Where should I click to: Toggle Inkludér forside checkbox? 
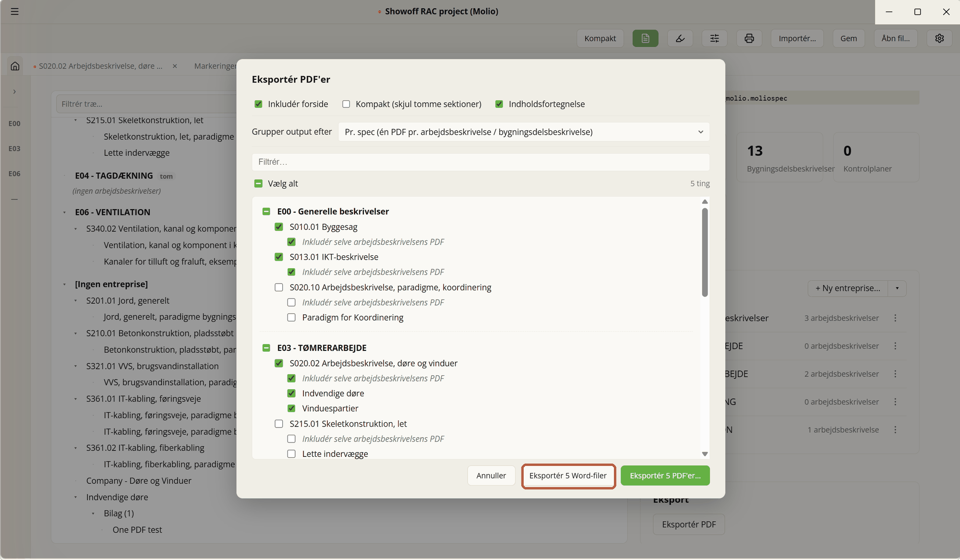coord(258,104)
